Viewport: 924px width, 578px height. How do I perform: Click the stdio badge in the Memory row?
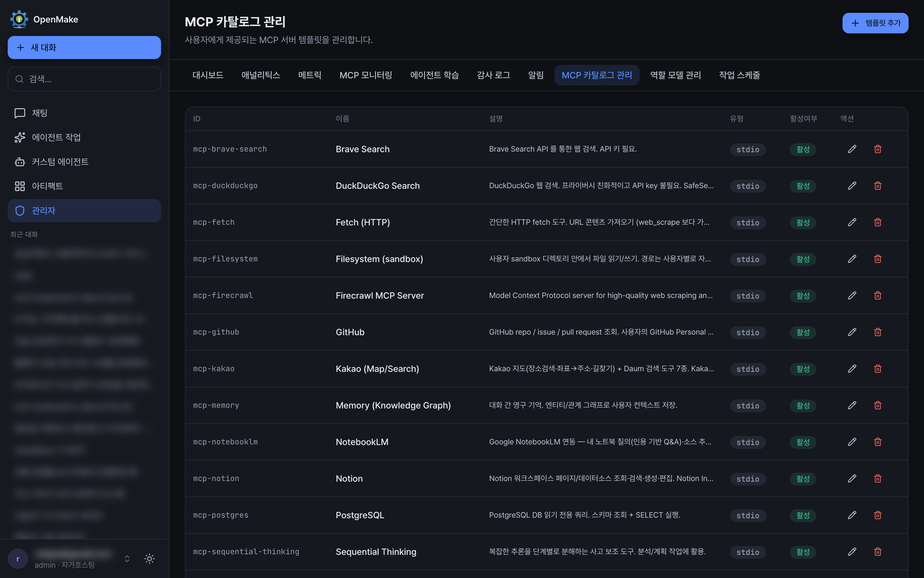[748, 406]
